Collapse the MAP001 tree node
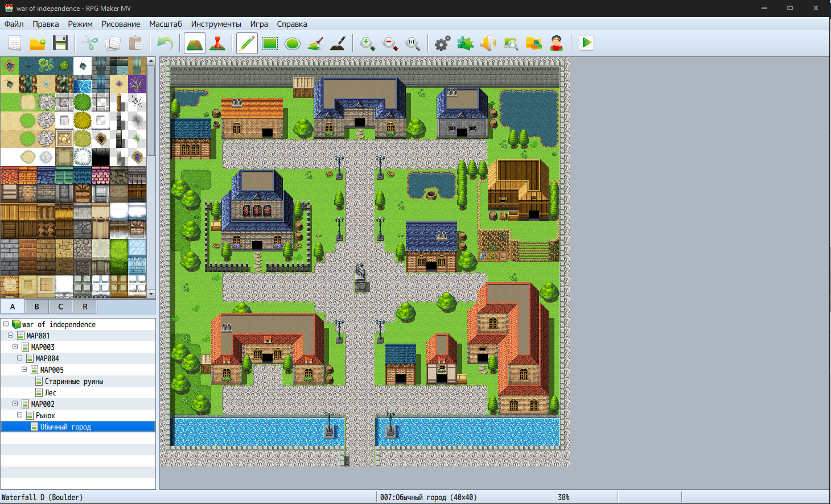This screenshot has height=504, width=831. 10,335
